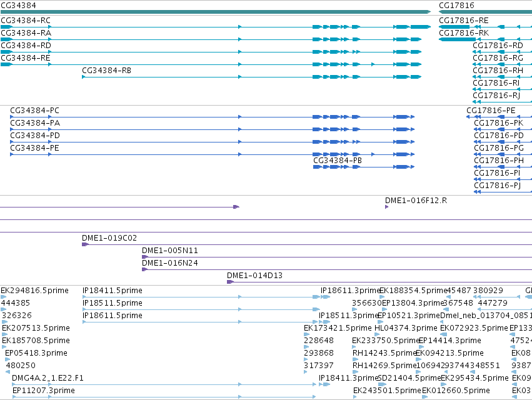This screenshot has width=532, height=400.
Task: Pick the EK012660.5prime EST label
Action: point(456,391)
